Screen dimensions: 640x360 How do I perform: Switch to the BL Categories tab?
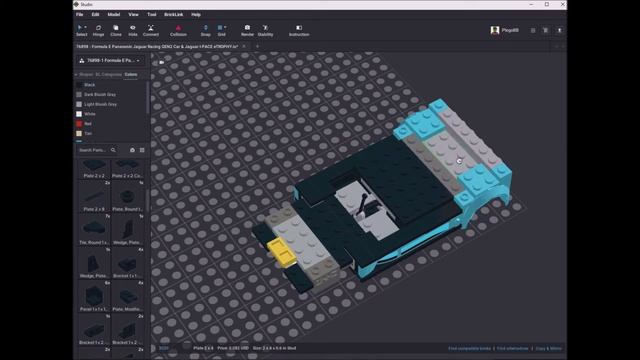tap(108, 74)
